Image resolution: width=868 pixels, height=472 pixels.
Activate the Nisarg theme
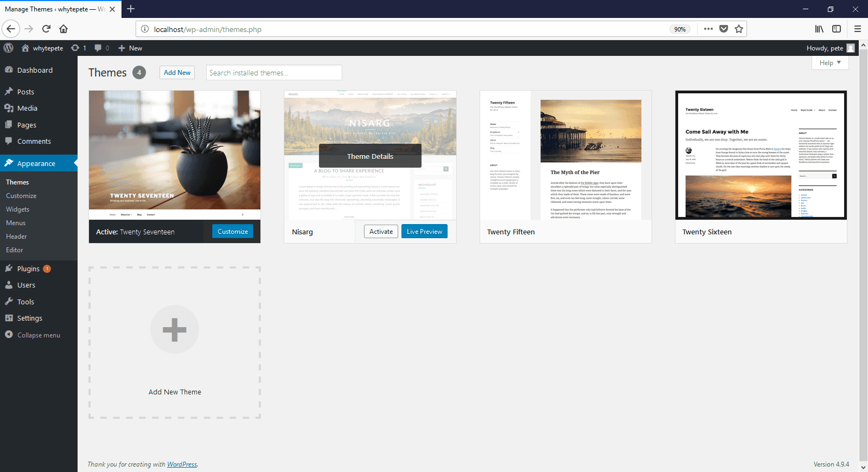(x=381, y=232)
